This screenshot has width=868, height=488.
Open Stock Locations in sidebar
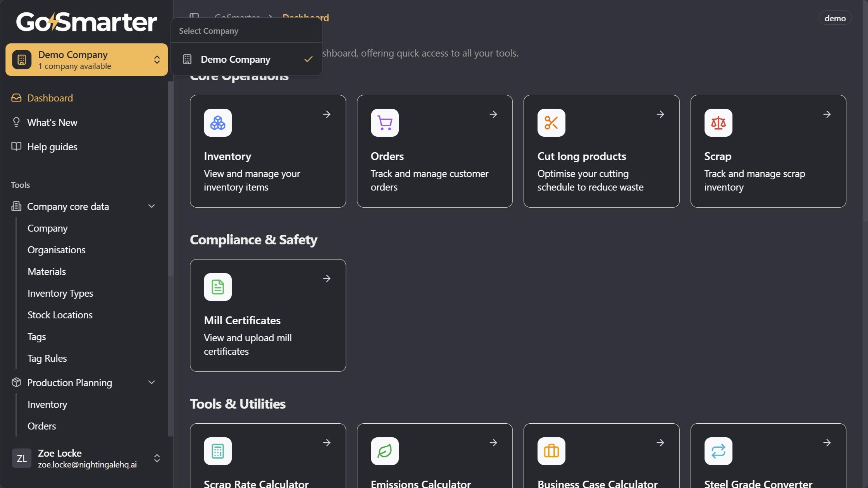pyautogui.click(x=60, y=315)
